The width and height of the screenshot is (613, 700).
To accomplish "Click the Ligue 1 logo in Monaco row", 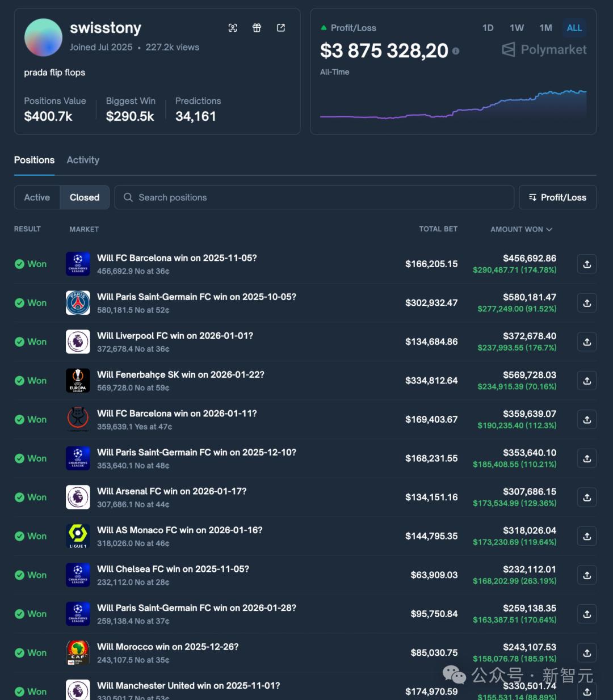I will [78, 536].
